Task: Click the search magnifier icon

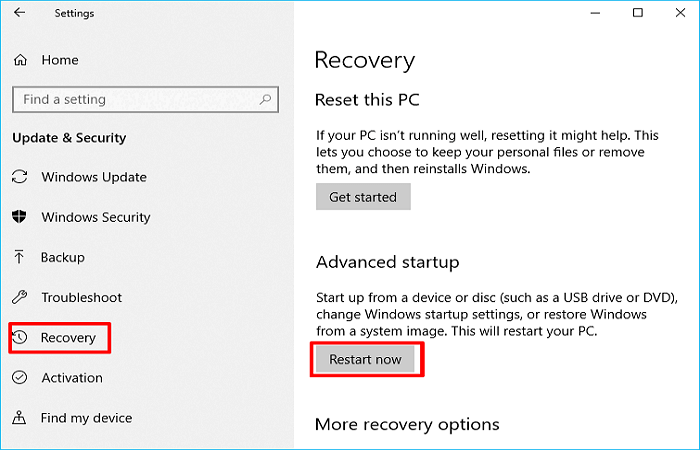Action: tap(265, 99)
